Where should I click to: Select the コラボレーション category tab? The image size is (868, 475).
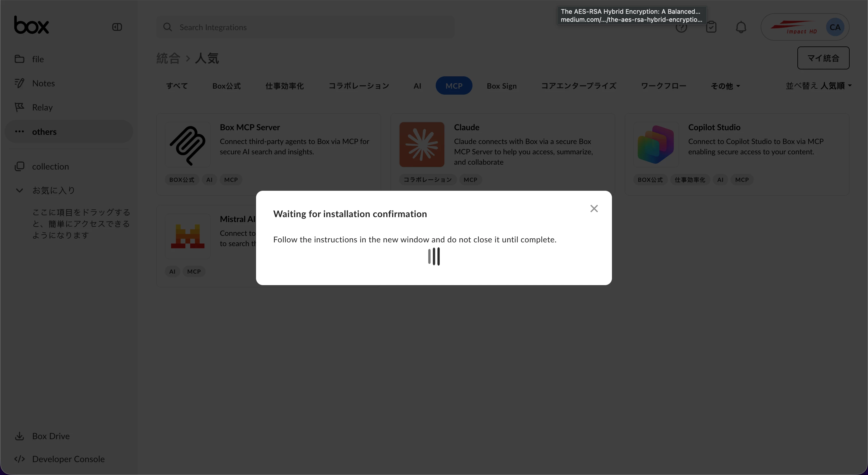pyautogui.click(x=359, y=86)
